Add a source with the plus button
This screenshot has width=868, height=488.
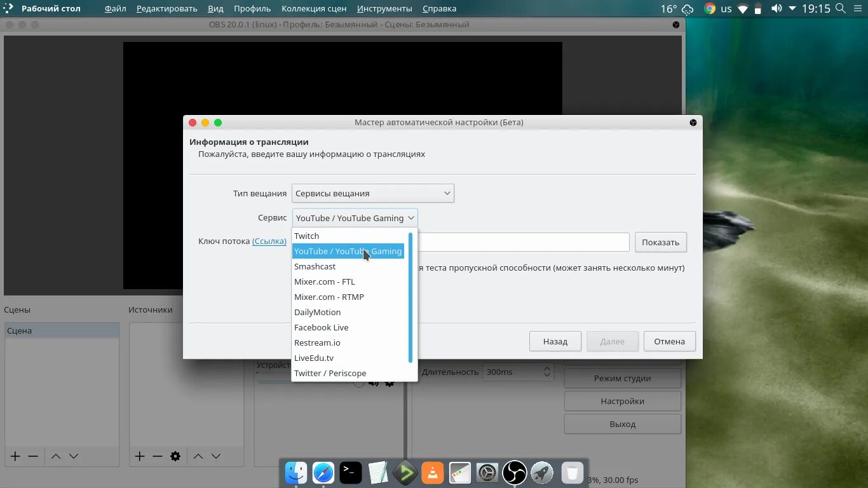click(140, 456)
